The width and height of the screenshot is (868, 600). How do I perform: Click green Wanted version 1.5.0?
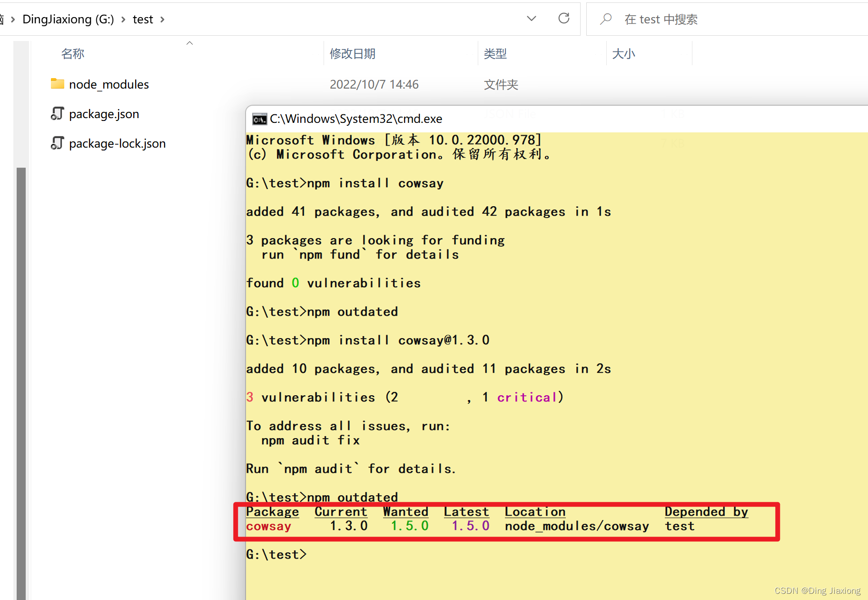pyautogui.click(x=410, y=526)
